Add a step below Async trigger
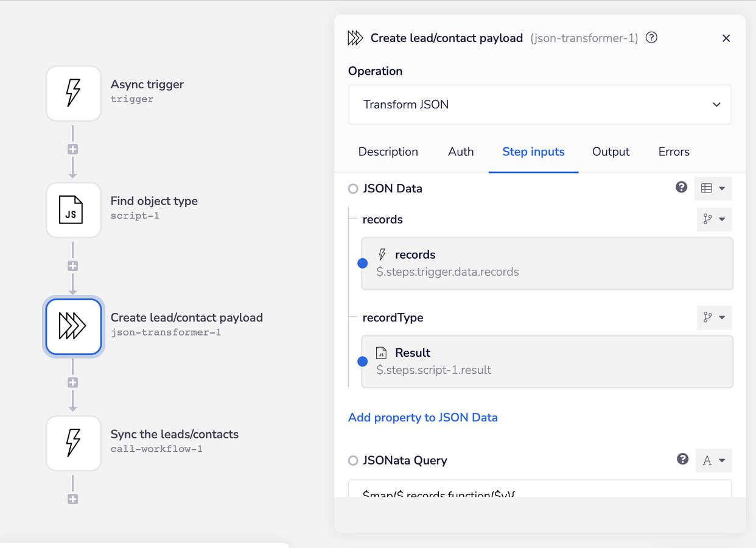 72,149
